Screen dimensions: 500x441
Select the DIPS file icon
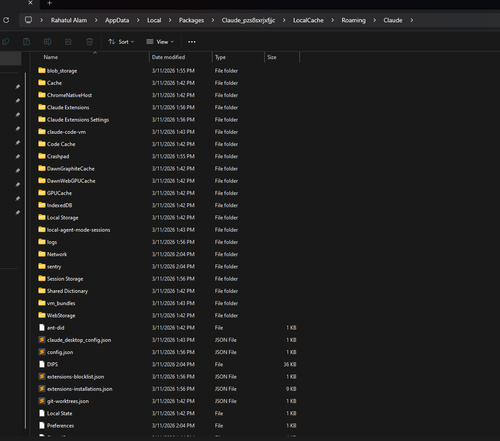point(42,364)
